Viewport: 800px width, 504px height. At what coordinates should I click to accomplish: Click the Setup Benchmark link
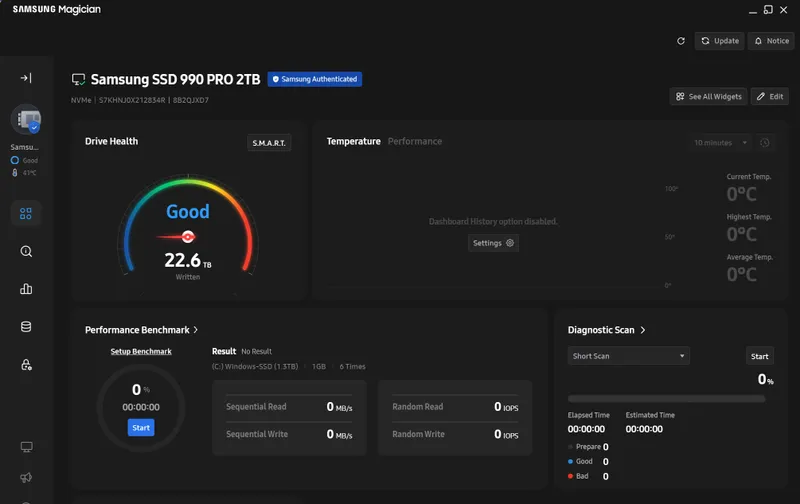tap(141, 351)
